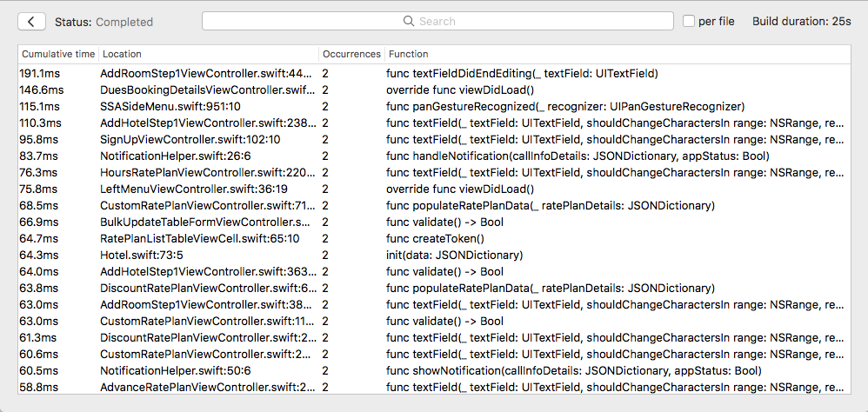This screenshot has height=412, width=868.
Task: Enable the per file checkbox
Action: [x=689, y=22]
